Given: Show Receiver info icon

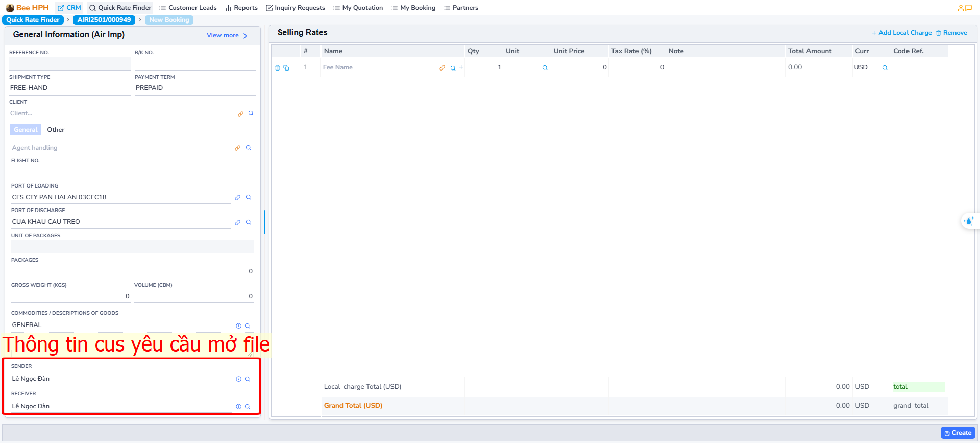Looking at the screenshot, I should coord(238,407).
